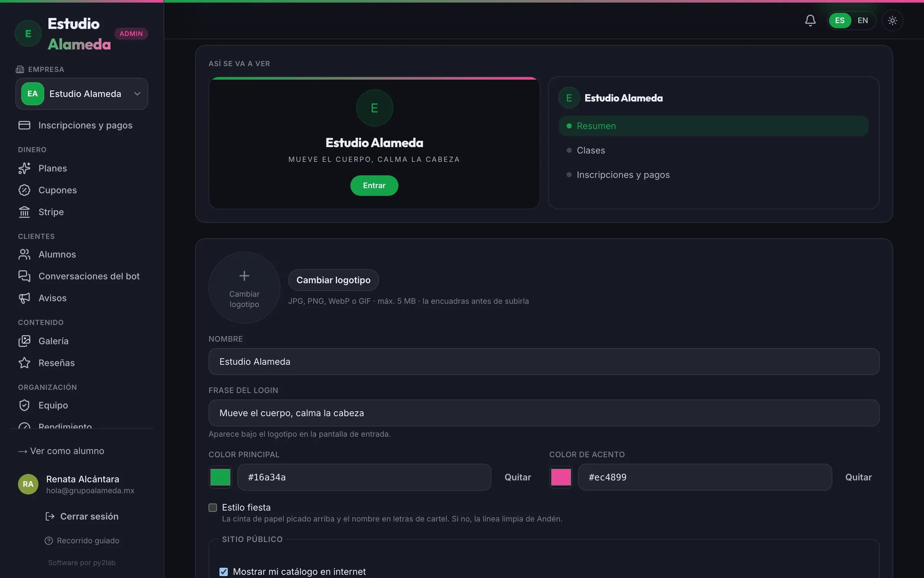The height and width of the screenshot is (578, 924).
Task: Click the Cerrar sesión logout icon
Action: 50,516
